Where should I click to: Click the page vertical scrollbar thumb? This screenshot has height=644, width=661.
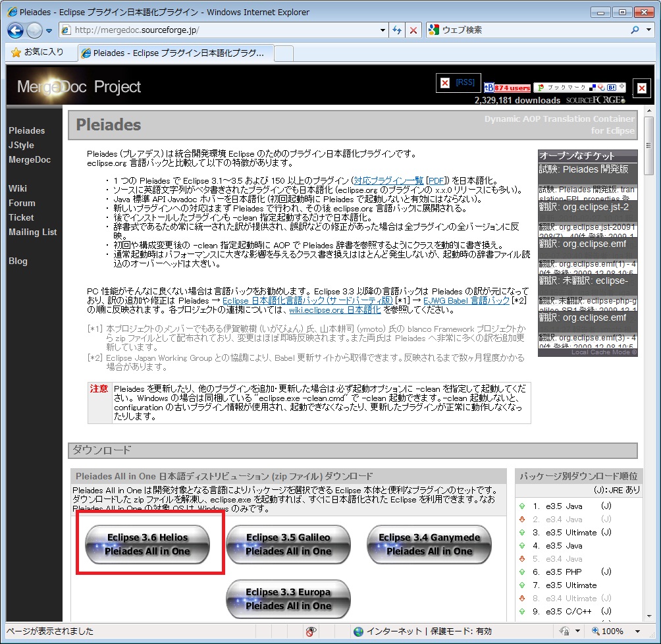pos(648,145)
